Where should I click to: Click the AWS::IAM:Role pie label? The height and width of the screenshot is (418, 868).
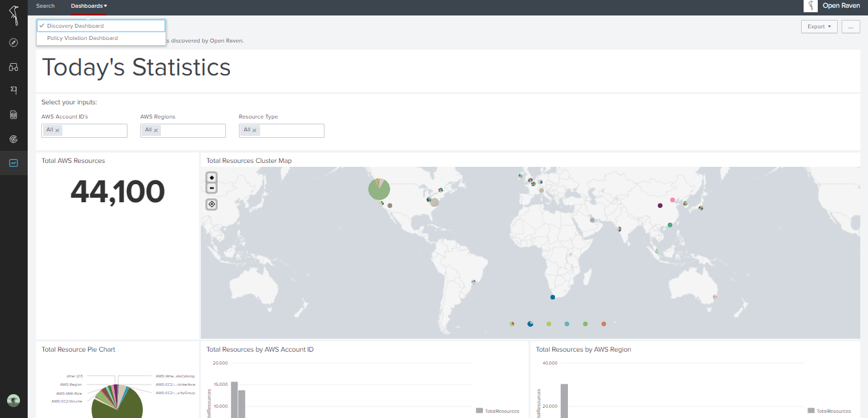click(69, 393)
